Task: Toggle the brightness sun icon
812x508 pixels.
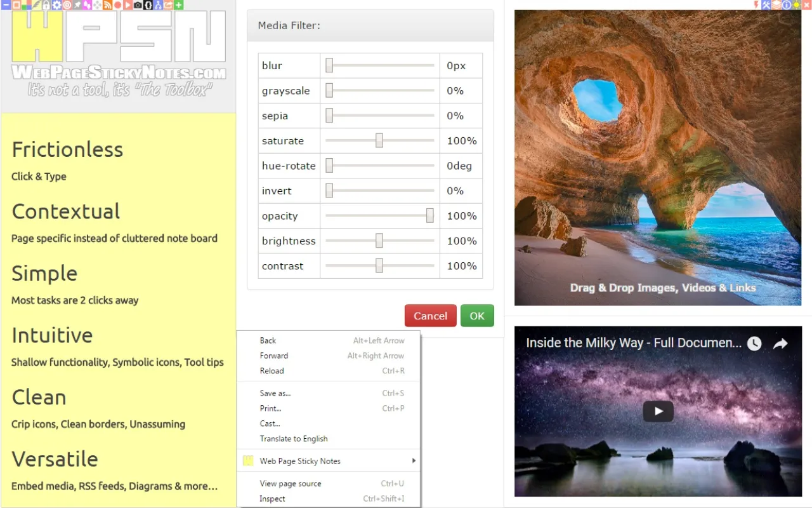Action: (796, 5)
